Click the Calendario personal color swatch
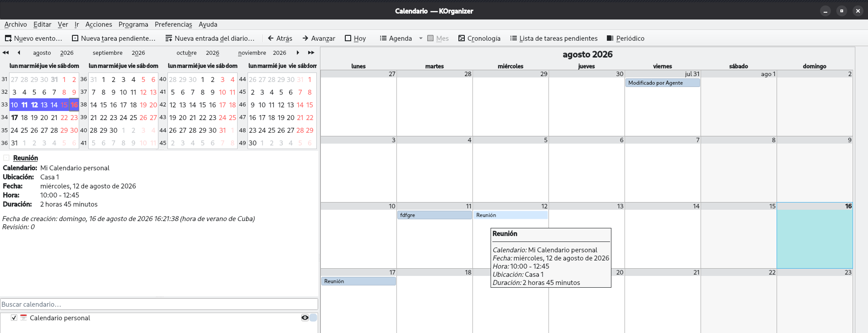This screenshot has width=868, height=333. point(313,318)
